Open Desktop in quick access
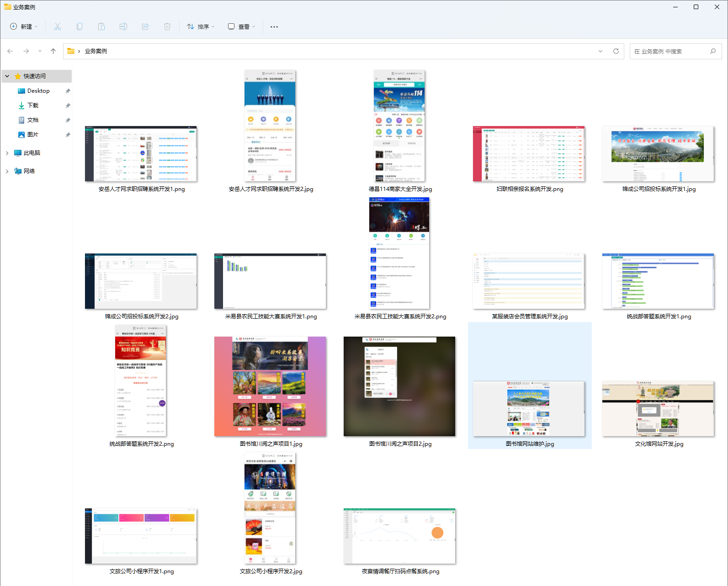 coord(38,91)
